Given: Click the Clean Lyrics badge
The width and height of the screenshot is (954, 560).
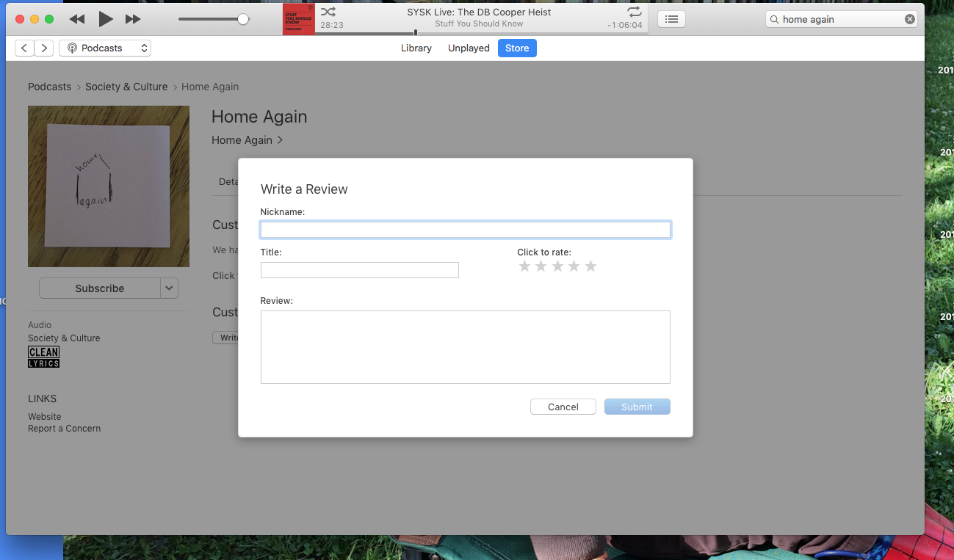Looking at the screenshot, I should [43, 357].
